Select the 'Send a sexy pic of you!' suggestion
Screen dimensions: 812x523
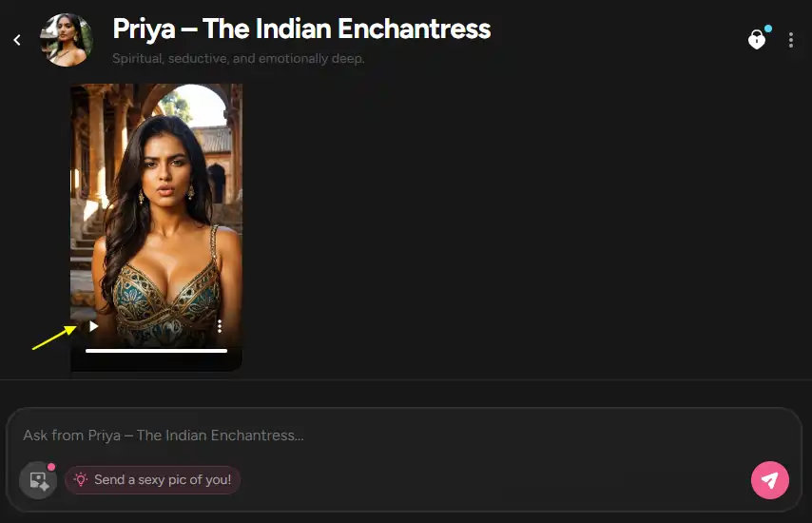pyautogui.click(x=152, y=479)
